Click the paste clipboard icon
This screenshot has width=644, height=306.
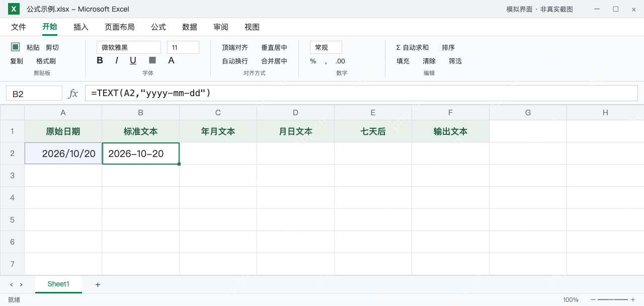click(16, 47)
